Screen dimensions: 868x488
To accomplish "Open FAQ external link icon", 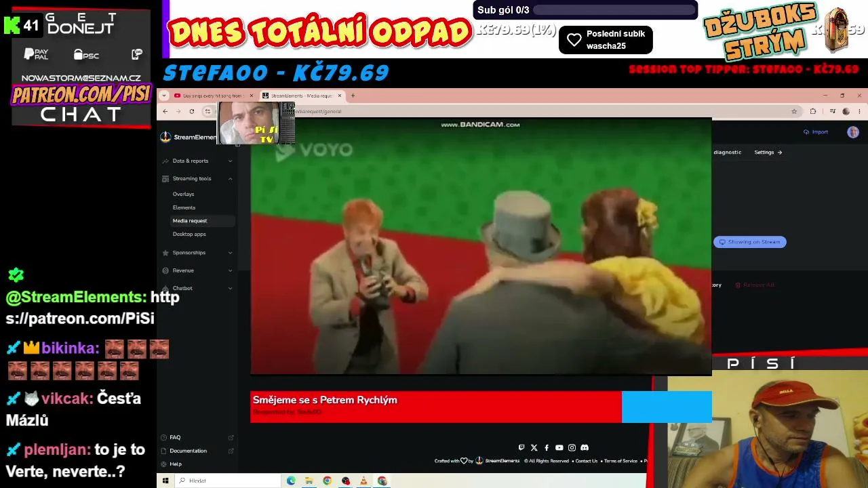I will click(231, 437).
